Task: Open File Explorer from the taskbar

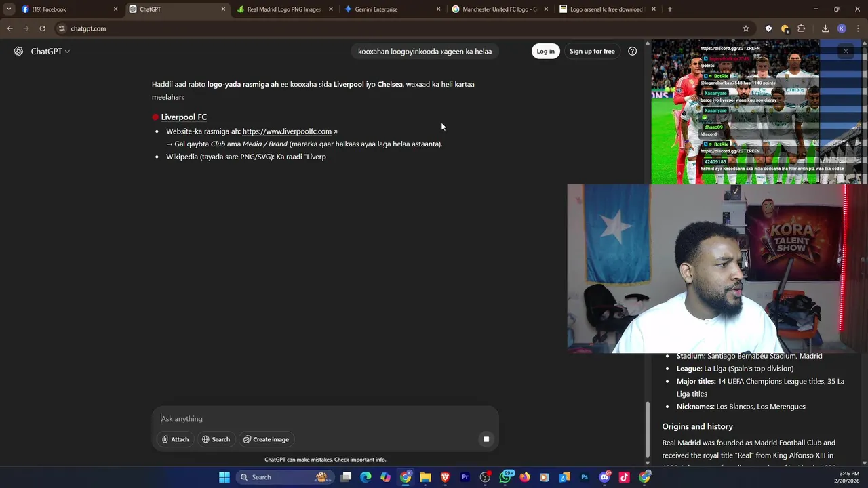Action: point(425,477)
